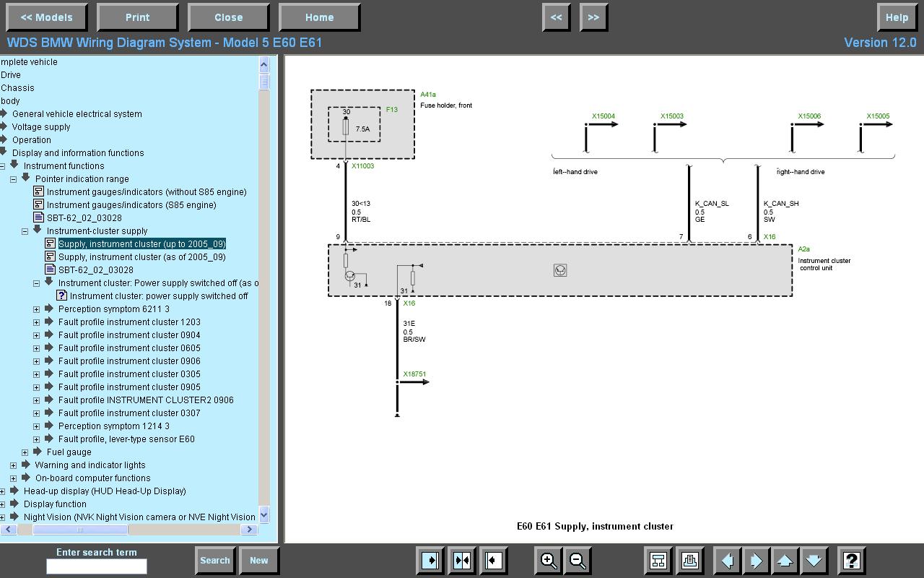Go to the Home page
This screenshot has height=578, width=924.
click(x=319, y=17)
